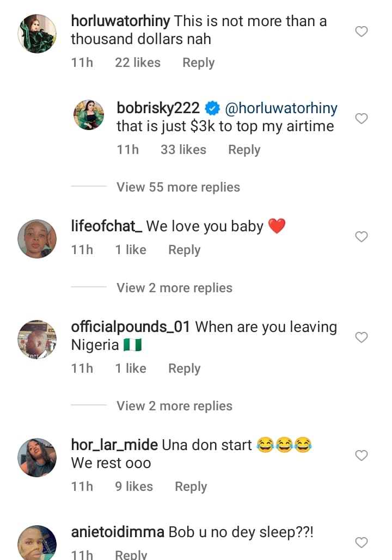The height and width of the screenshot is (560, 392).
Task: Reply to hor_lar_mide's comment
Action: (x=191, y=487)
